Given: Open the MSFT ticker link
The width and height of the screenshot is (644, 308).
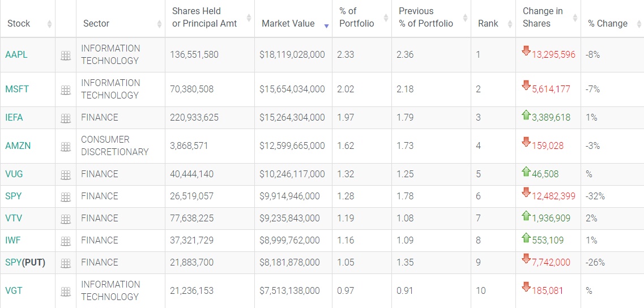Looking at the screenshot, I should (17, 89).
